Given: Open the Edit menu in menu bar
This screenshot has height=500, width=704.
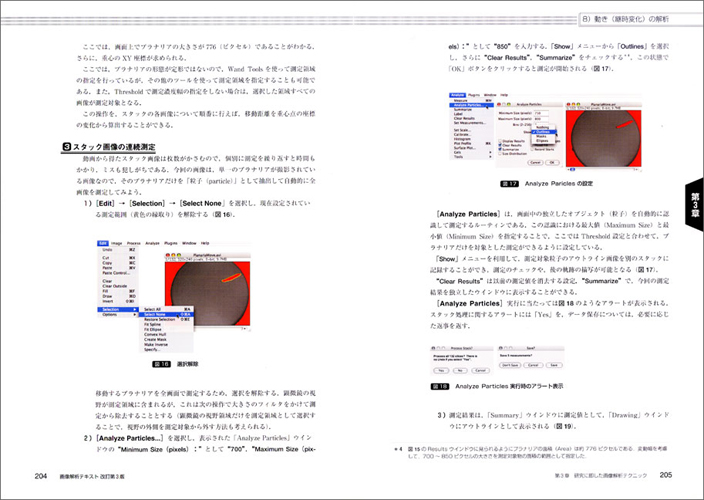Looking at the screenshot, I should (104, 242).
